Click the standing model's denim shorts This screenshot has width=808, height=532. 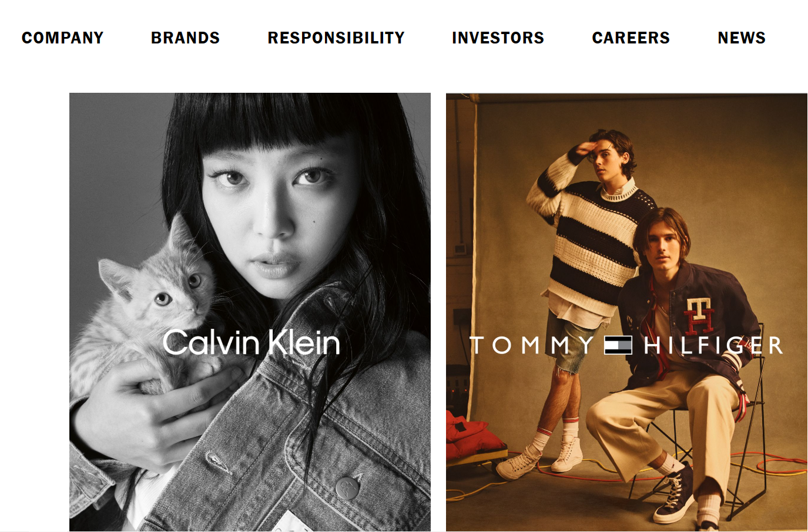pos(569,341)
